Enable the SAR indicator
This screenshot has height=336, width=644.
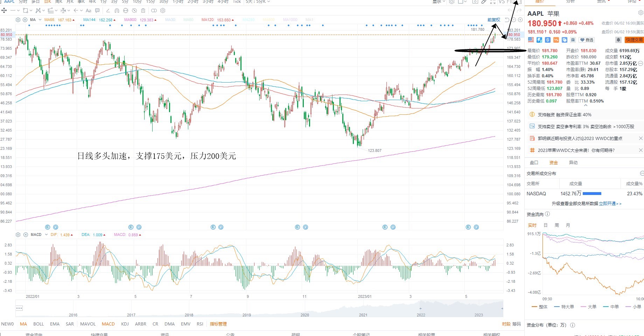[x=70, y=324]
